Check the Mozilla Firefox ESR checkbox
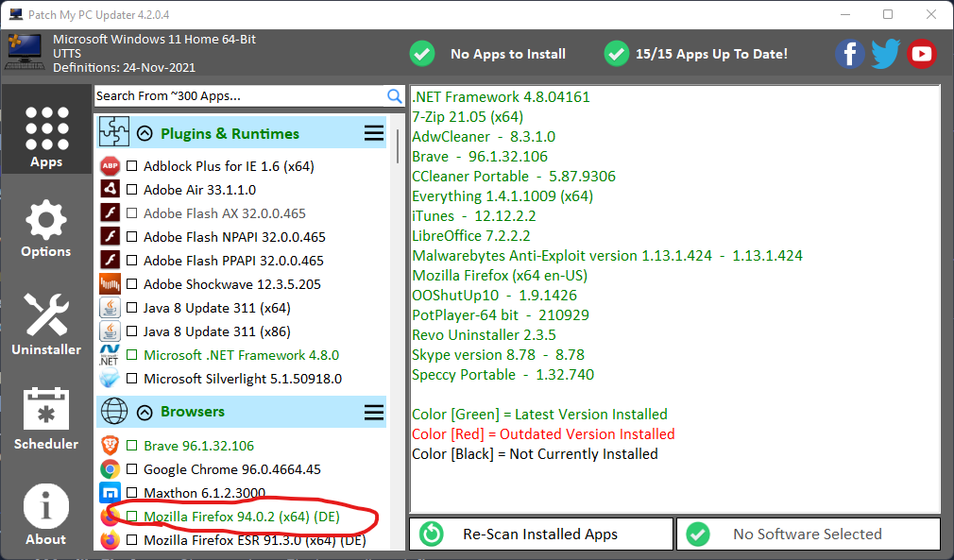 point(132,540)
